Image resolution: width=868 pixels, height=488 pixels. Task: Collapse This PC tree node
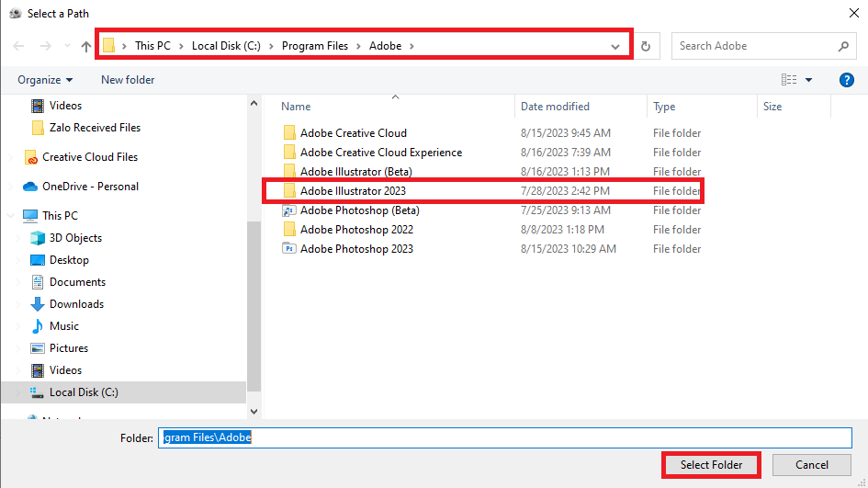pos(11,215)
